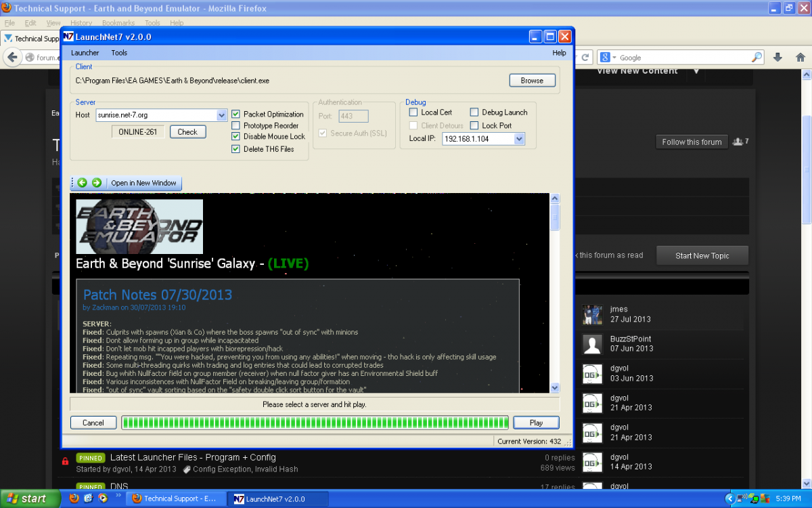Screen dimensions: 812x508
Task: Expand the Host server dropdown
Action: 221,116
